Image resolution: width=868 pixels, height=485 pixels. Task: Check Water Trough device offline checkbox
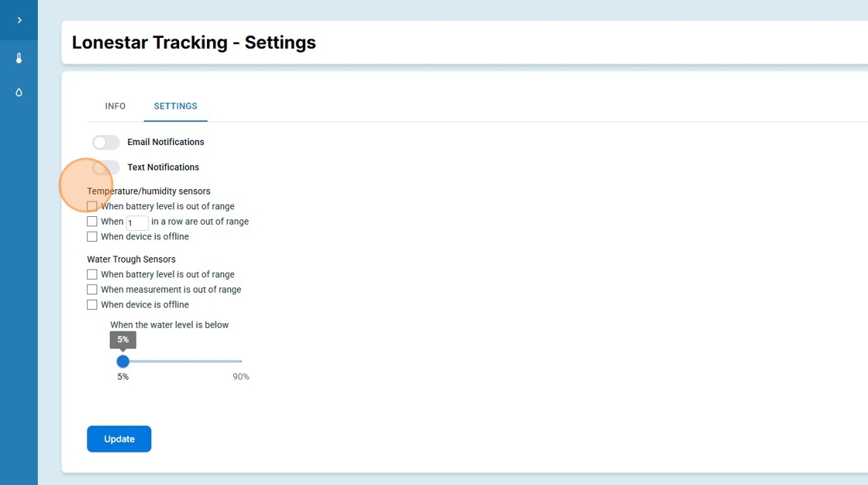pos(92,304)
